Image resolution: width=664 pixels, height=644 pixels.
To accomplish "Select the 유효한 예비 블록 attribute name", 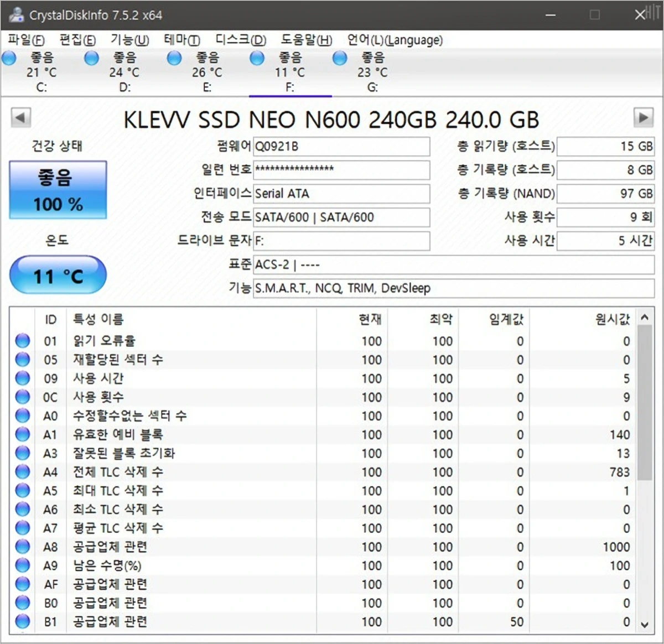I will point(118,434).
